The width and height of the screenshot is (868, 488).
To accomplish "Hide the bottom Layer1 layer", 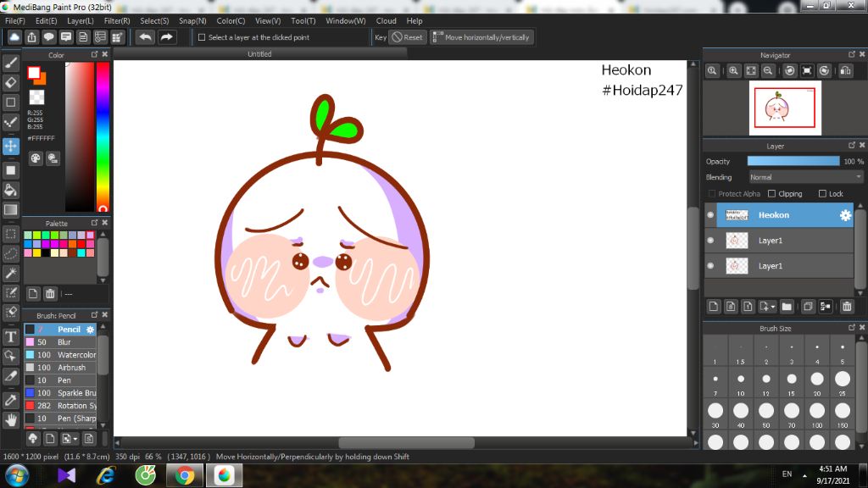I will 711,265.
